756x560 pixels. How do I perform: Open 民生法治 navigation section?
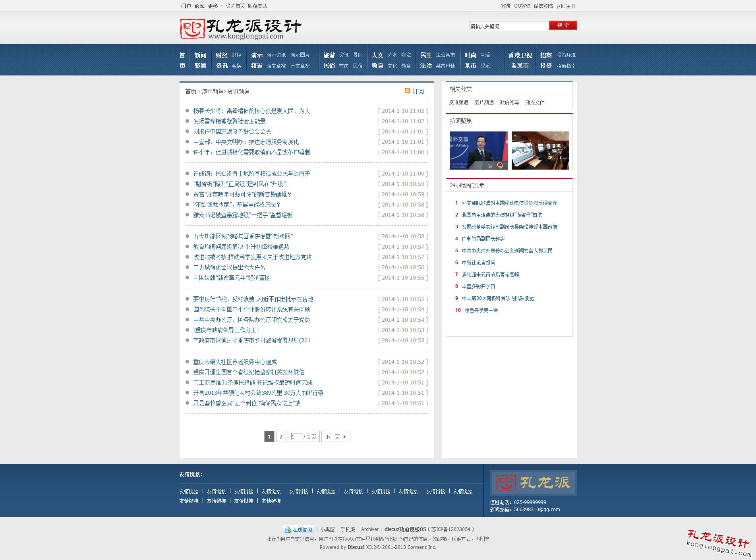(426, 60)
